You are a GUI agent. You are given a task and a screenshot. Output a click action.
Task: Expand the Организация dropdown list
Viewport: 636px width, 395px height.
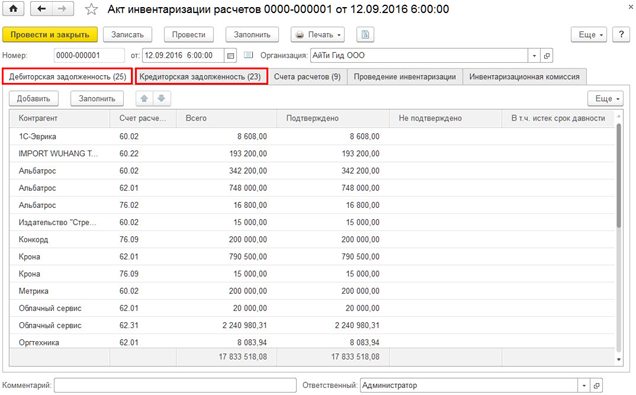pos(534,56)
